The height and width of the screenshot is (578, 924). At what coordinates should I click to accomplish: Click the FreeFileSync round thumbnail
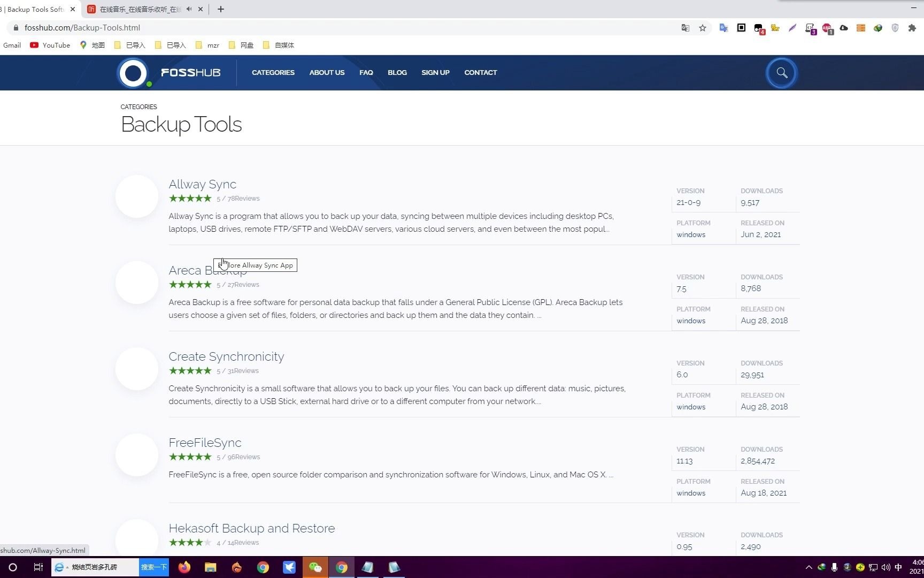(137, 455)
